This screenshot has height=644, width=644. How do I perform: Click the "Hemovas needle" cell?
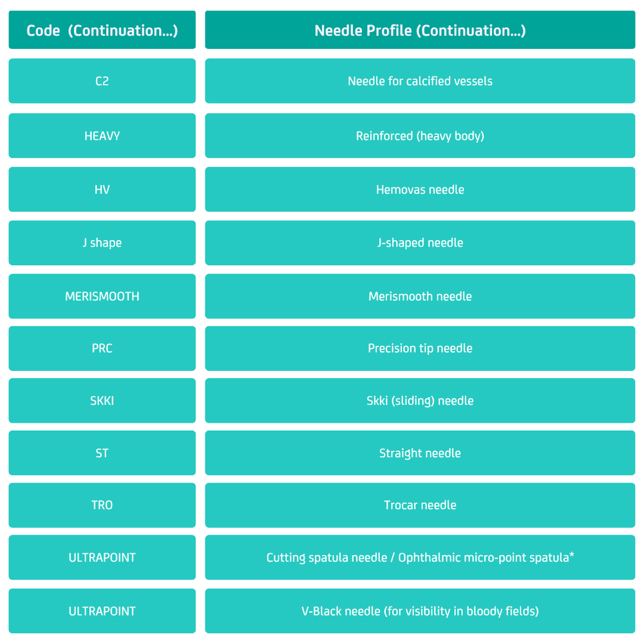point(420,189)
